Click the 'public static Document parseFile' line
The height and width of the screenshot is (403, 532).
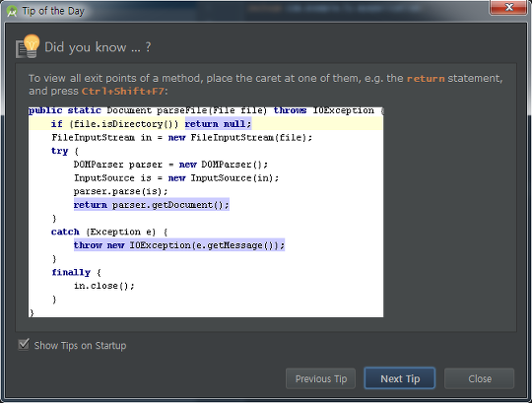[206, 110]
